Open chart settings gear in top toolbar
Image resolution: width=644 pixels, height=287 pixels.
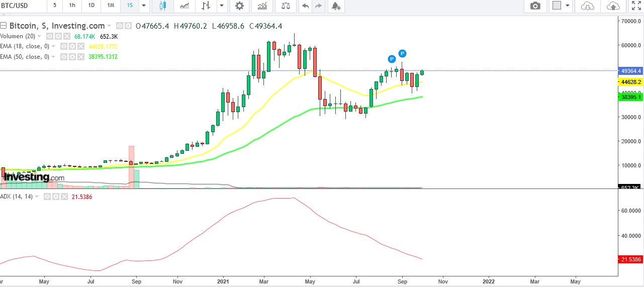pos(240,6)
